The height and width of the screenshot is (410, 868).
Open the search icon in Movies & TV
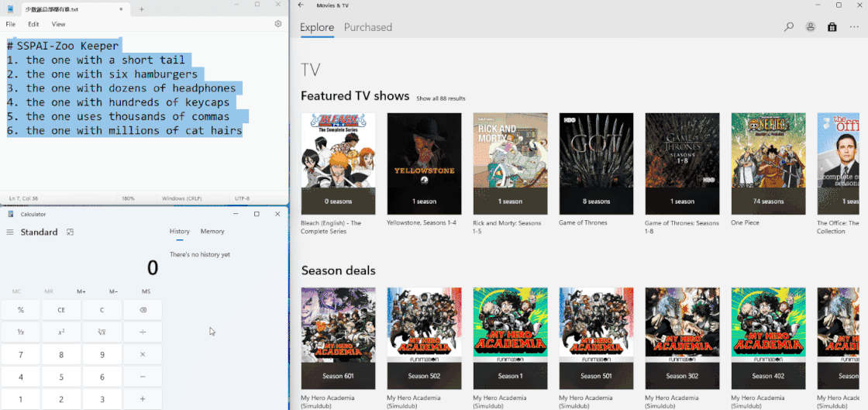(789, 27)
